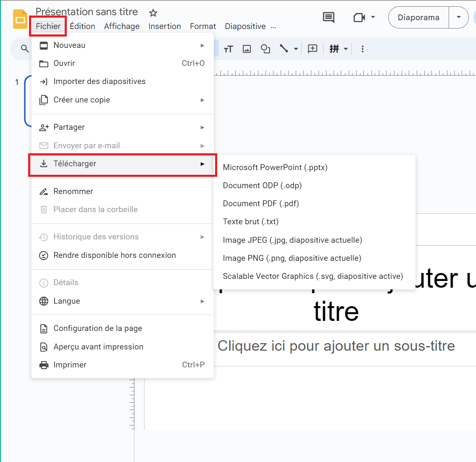Click Historique des versions entry
This screenshot has height=462, width=476.
[123, 237]
